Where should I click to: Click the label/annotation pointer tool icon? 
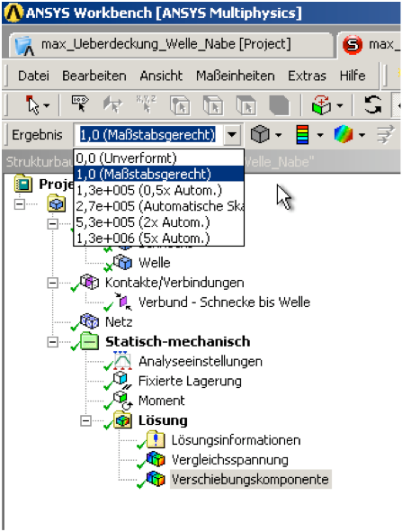point(80,104)
